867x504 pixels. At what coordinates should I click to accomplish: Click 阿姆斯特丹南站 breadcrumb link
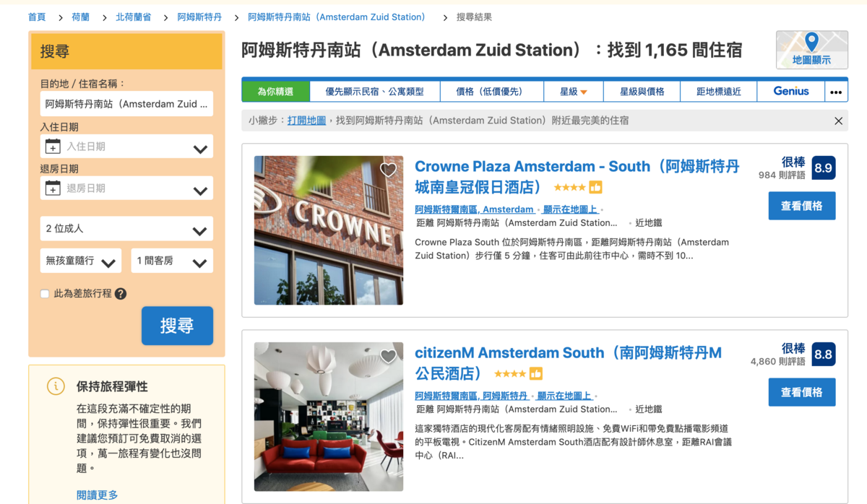tap(337, 17)
